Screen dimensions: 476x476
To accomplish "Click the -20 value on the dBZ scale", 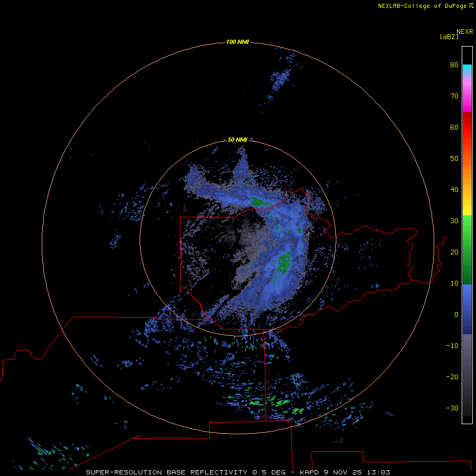I will click(x=452, y=377).
